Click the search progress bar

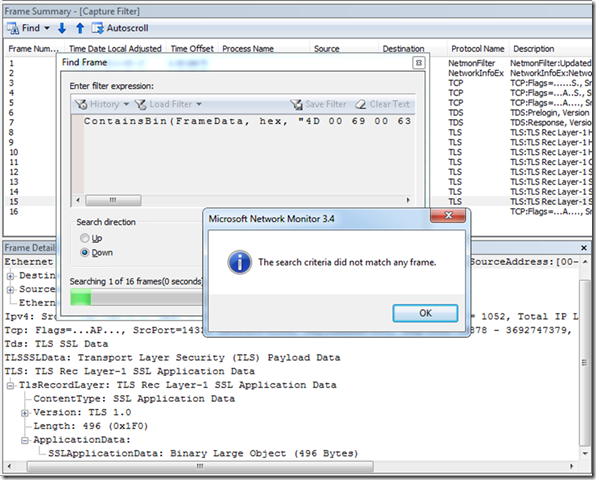137,297
